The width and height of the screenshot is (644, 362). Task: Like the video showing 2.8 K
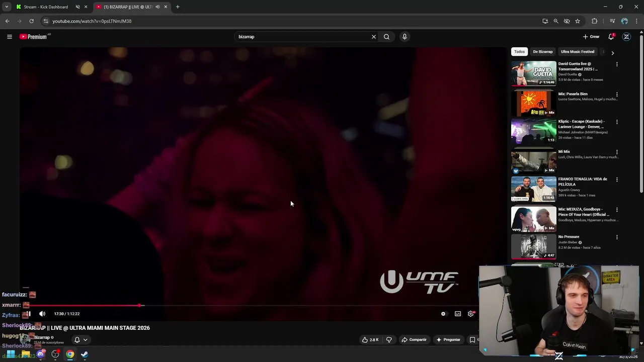[370, 340]
